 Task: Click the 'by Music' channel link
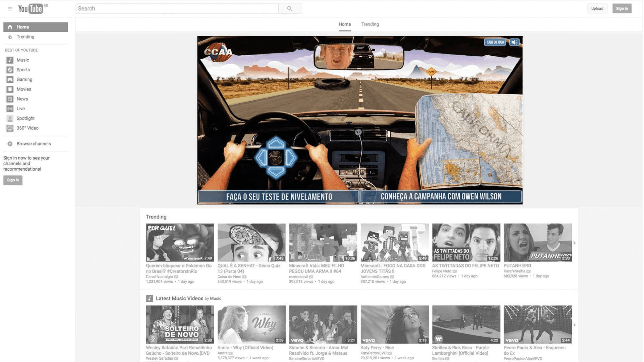click(x=215, y=299)
